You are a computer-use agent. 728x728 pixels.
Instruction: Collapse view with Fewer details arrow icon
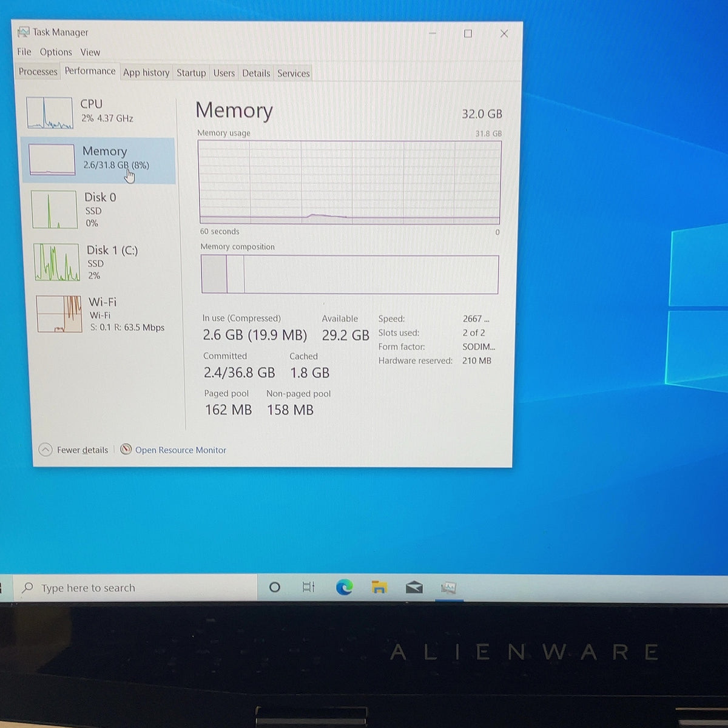pos(45,450)
